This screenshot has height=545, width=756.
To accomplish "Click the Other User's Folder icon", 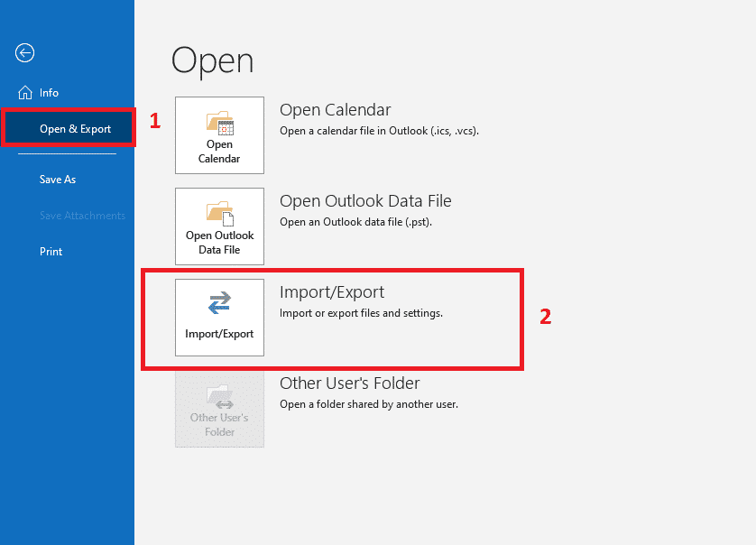I will coord(219,397).
